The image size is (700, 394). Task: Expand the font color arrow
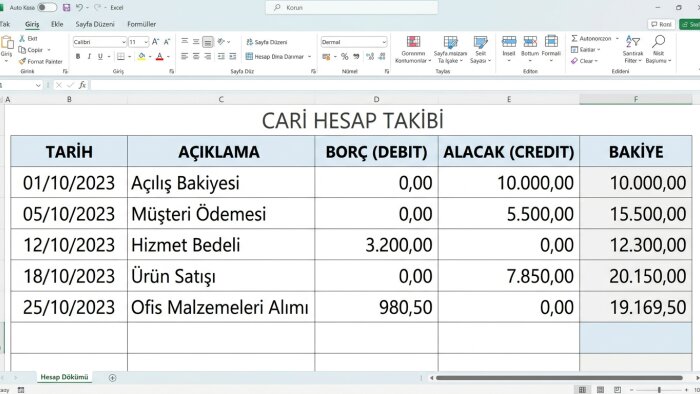coord(168,57)
